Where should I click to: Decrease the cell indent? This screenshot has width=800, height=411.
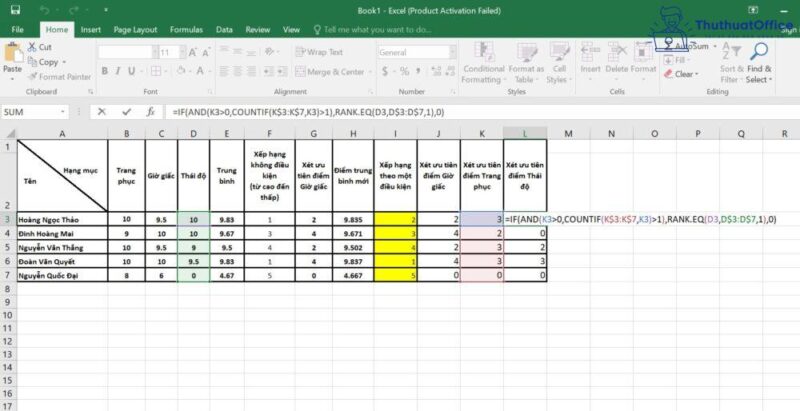tap(270, 71)
